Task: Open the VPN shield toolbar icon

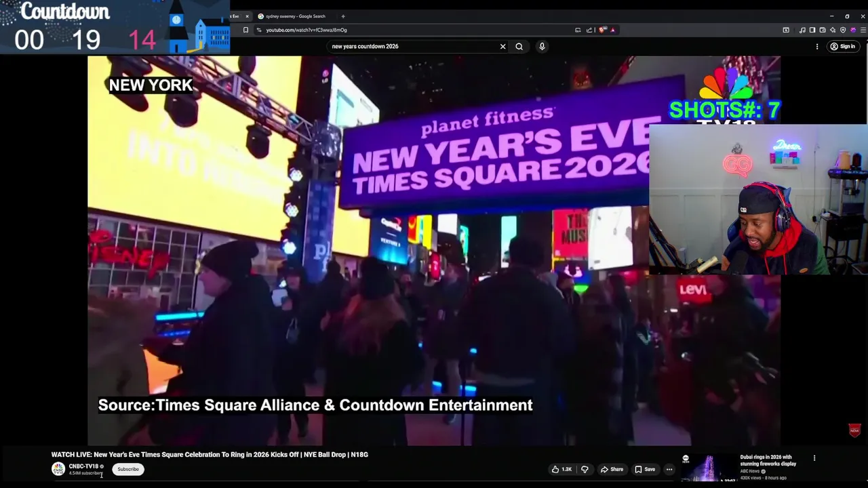Action: (843, 30)
